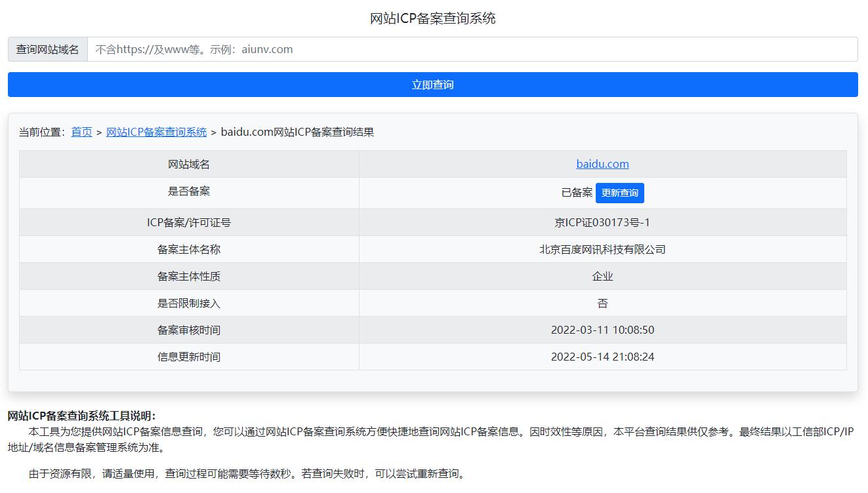
Task: Click the 备案审核时间 timestamp value
Action: click(x=602, y=330)
